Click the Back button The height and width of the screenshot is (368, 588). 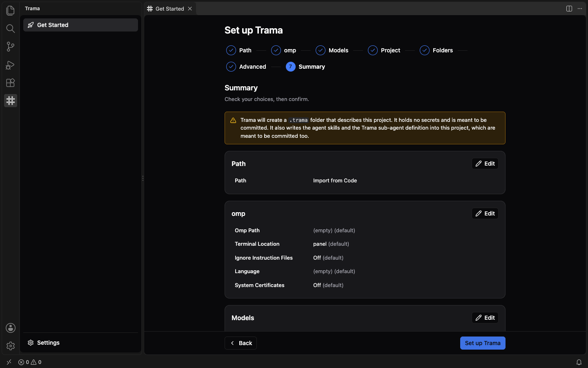click(x=241, y=343)
